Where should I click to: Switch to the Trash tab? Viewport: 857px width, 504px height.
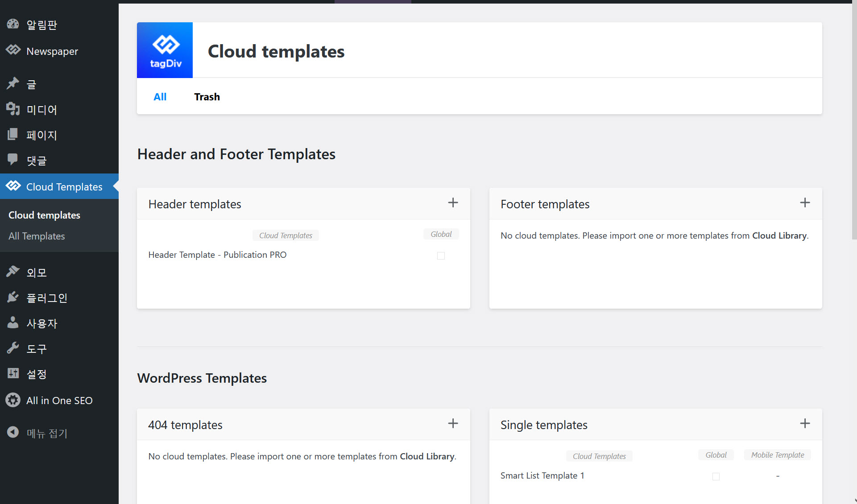[x=207, y=97]
